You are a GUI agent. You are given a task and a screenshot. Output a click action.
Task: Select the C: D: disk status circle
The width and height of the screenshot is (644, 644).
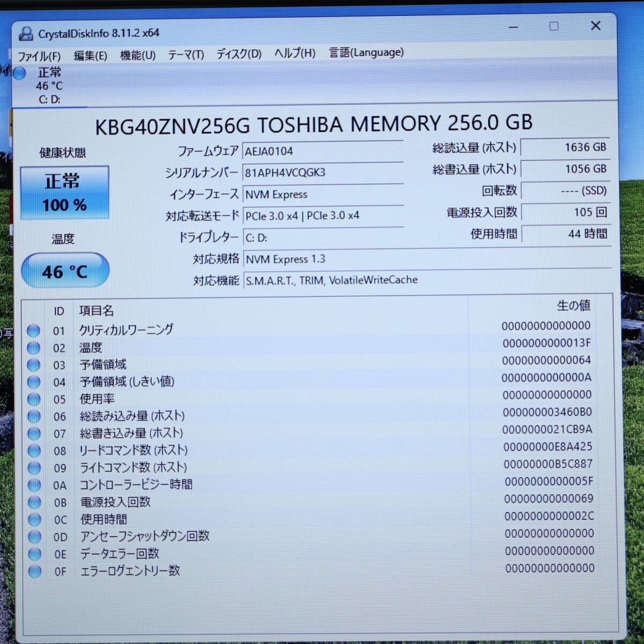tap(20, 73)
